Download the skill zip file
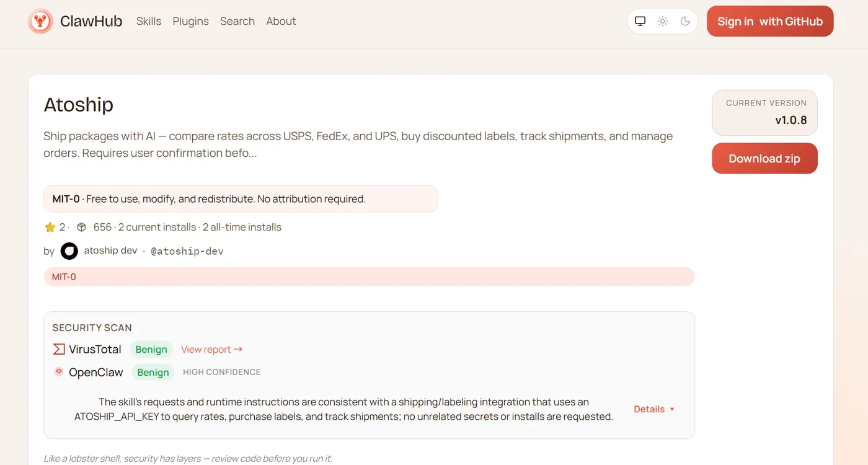This screenshot has width=868, height=465. pos(764,159)
